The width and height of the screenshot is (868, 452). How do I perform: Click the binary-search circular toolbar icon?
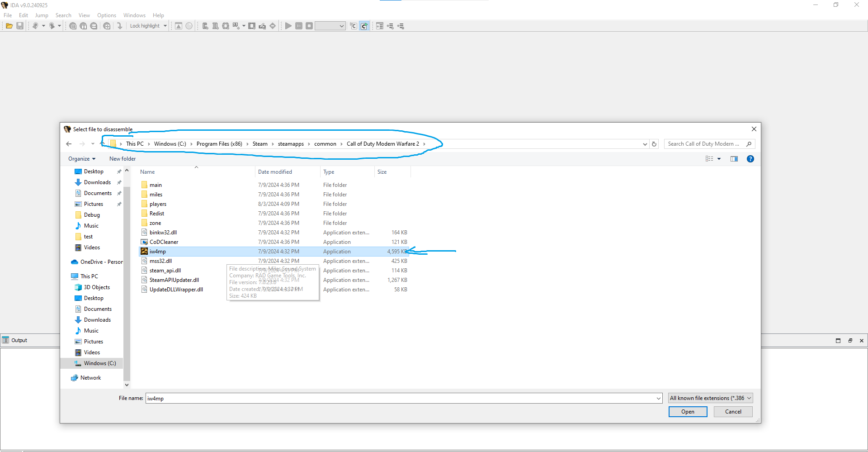[x=94, y=26]
